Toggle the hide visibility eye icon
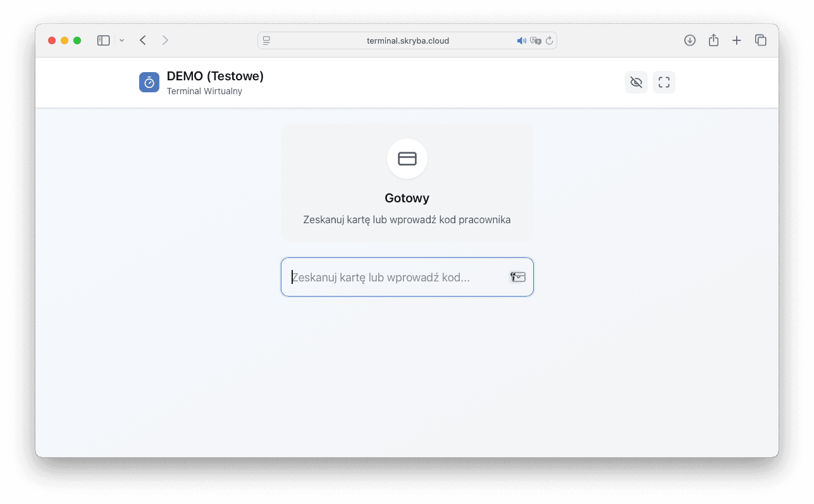This screenshot has width=814, height=504. pos(636,82)
